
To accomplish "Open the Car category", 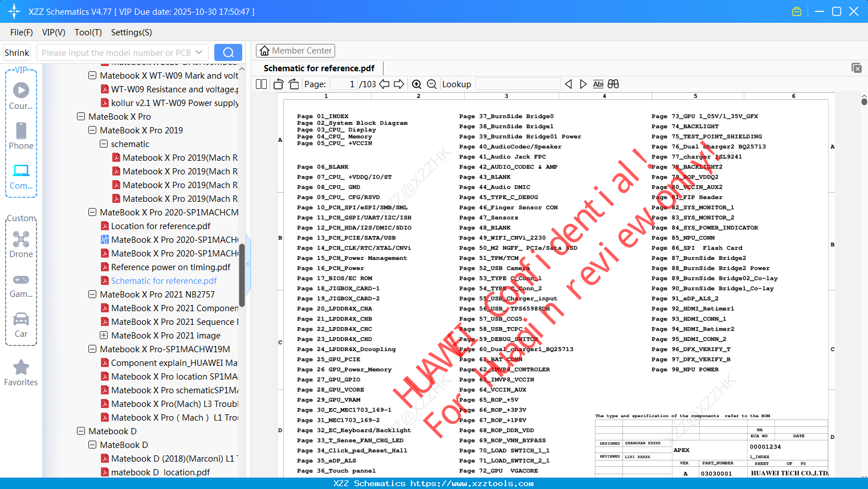I will [x=21, y=325].
